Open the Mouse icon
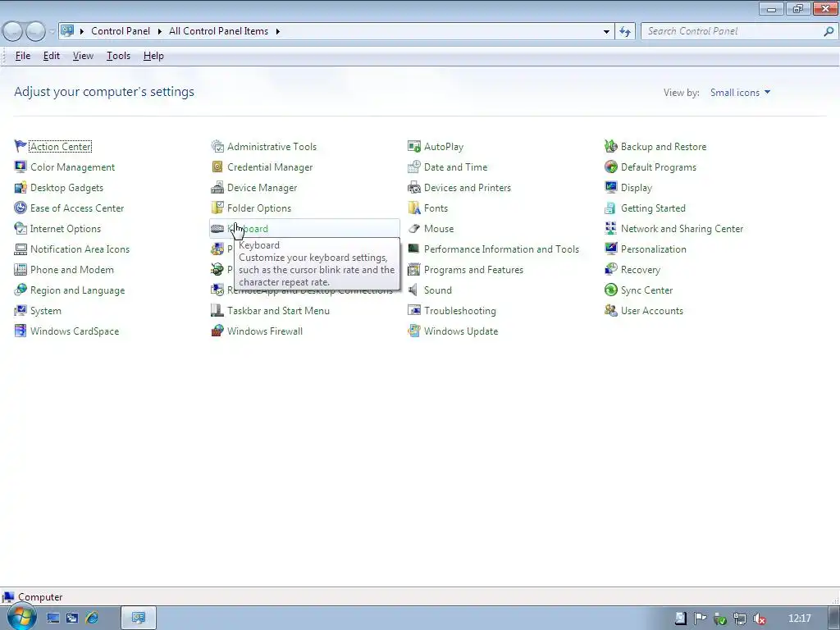Screen dimensions: 840x630 click(414, 228)
